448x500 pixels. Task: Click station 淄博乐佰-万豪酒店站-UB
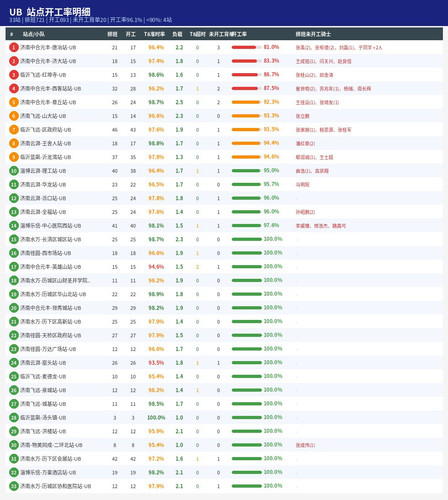(48, 472)
